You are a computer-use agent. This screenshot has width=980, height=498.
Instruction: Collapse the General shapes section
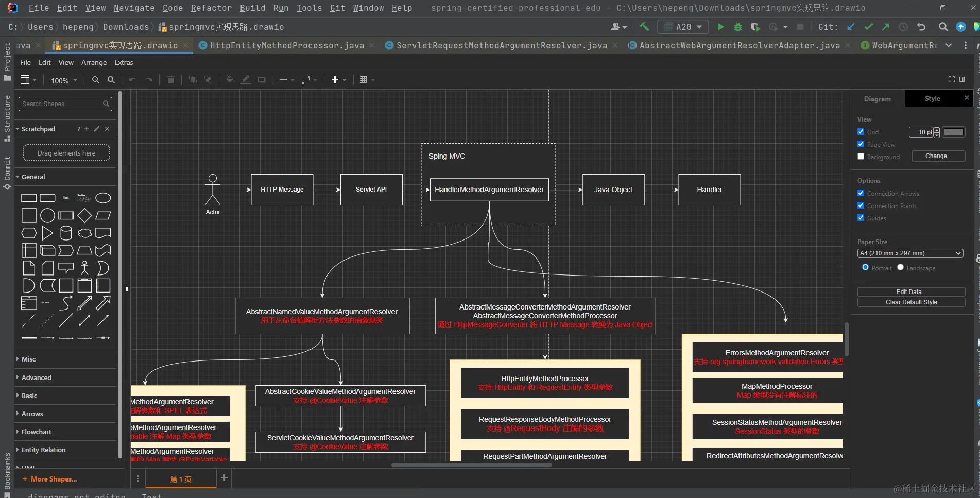click(x=33, y=177)
